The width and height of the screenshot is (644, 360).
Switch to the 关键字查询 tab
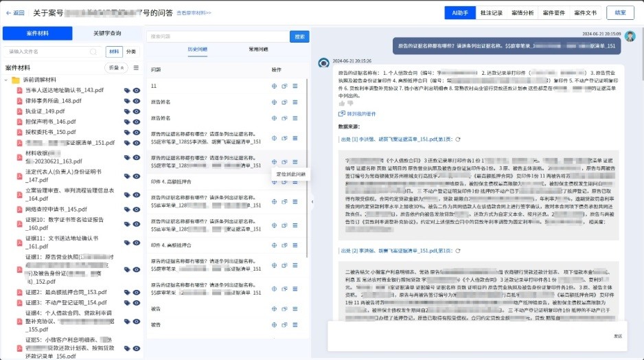click(107, 34)
